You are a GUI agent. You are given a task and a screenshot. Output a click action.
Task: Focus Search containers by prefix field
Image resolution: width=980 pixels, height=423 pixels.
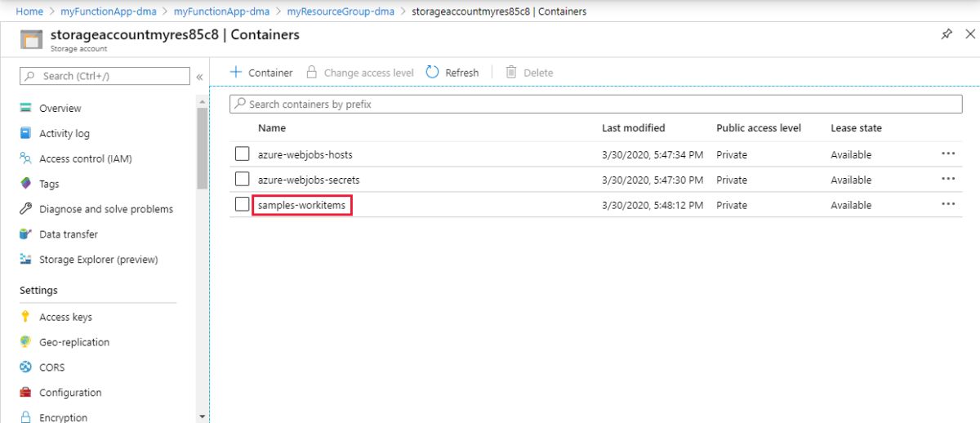596,104
